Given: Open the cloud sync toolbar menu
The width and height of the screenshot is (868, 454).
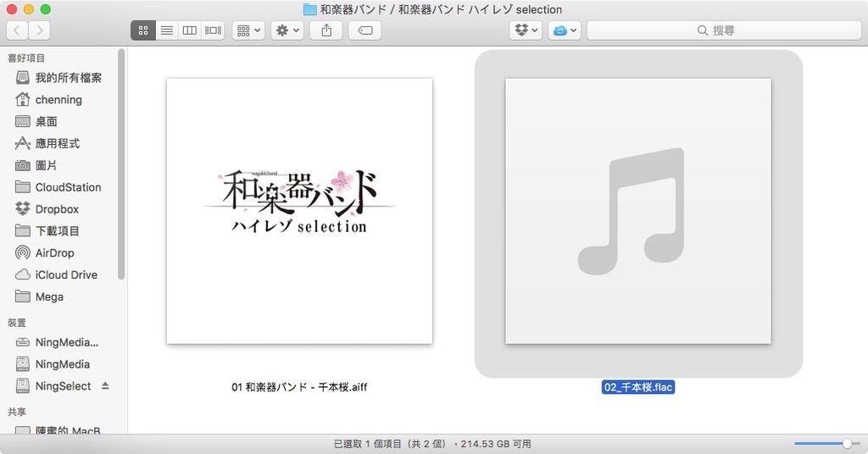Looking at the screenshot, I should pyautogui.click(x=565, y=30).
